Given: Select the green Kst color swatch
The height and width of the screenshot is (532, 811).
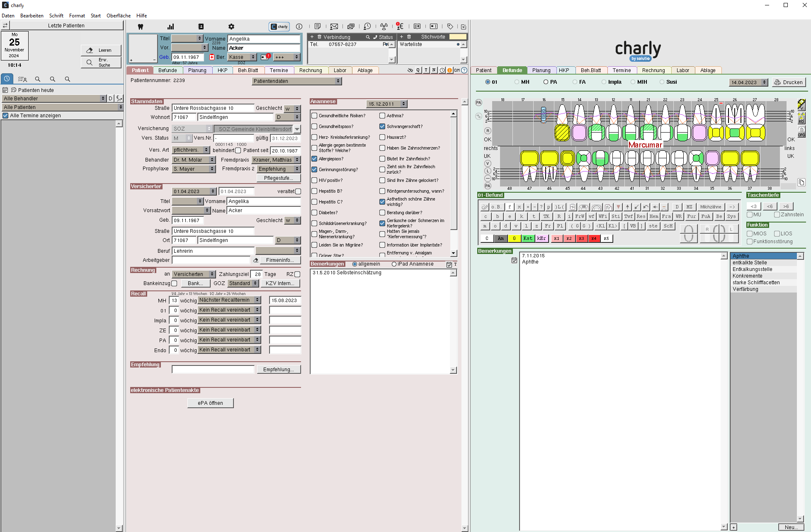Looking at the screenshot, I should tap(528, 239).
